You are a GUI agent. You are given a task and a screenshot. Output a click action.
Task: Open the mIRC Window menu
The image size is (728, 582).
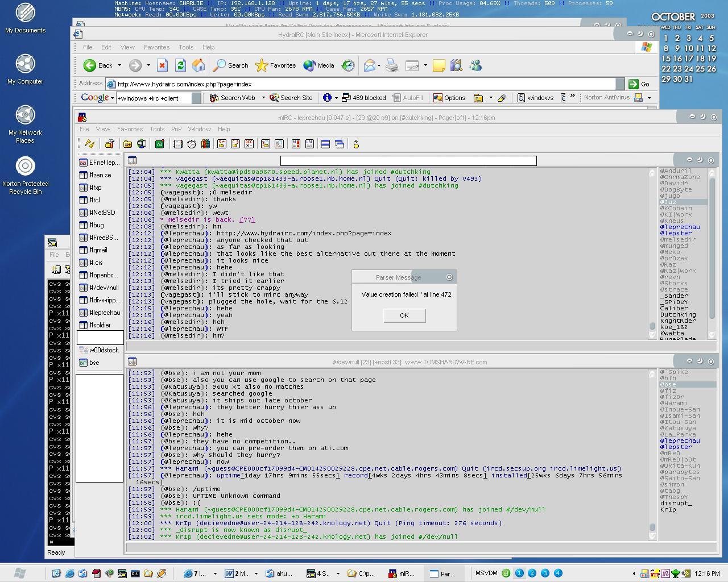click(x=200, y=129)
